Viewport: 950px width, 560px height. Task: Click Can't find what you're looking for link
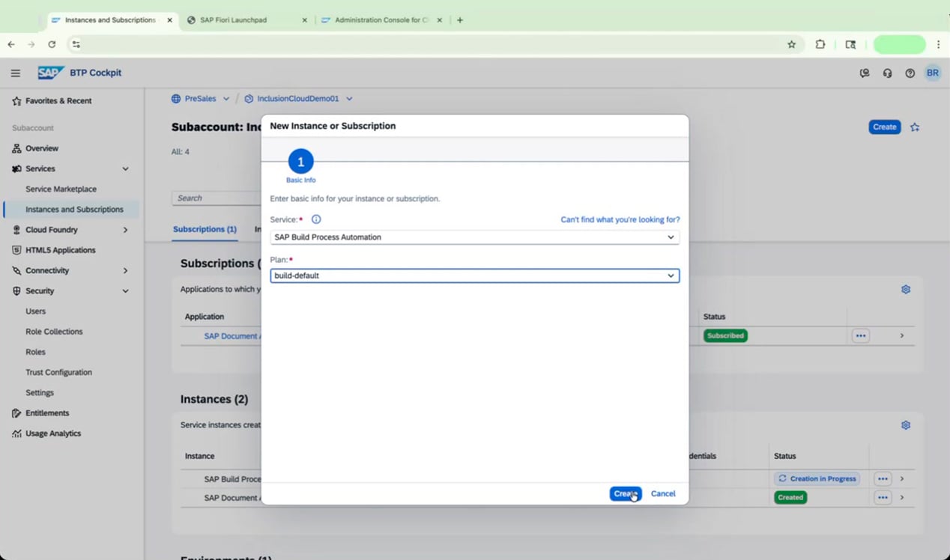click(x=620, y=219)
